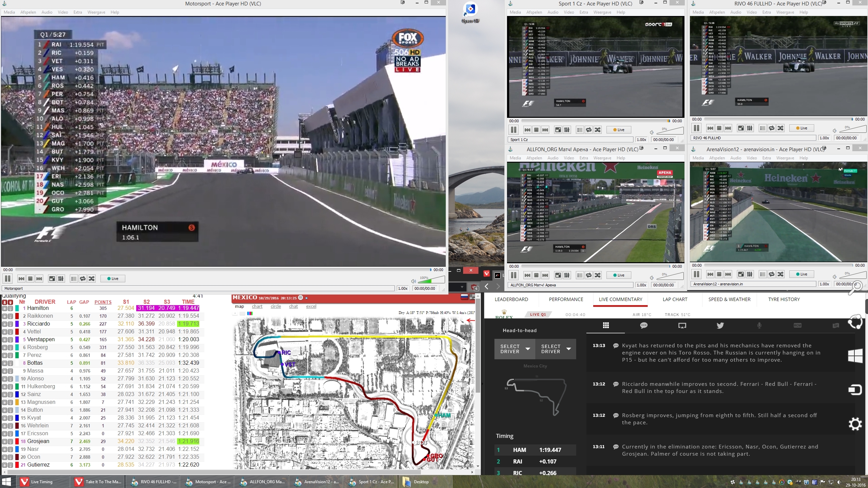Image resolution: width=868 pixels, height=488 pixels.
Task: Expand the Hamilton row plus button
Action: 4,309
